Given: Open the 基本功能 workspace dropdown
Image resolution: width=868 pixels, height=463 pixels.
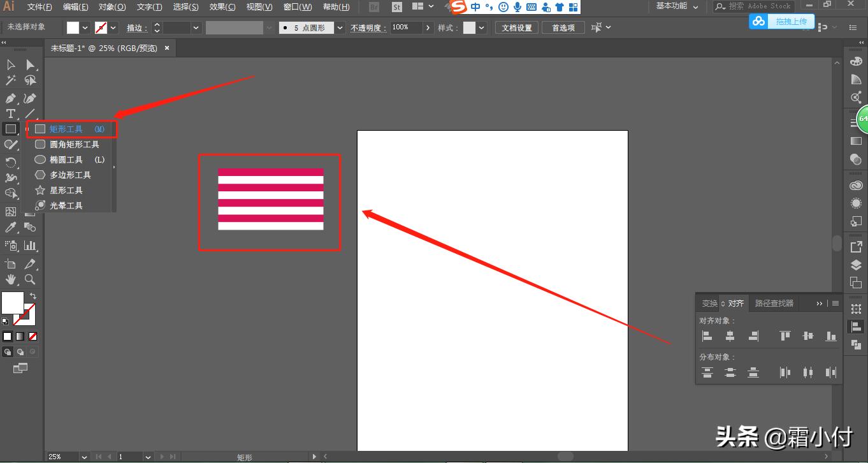Looking at the screenshot, I should pos(677,6).
